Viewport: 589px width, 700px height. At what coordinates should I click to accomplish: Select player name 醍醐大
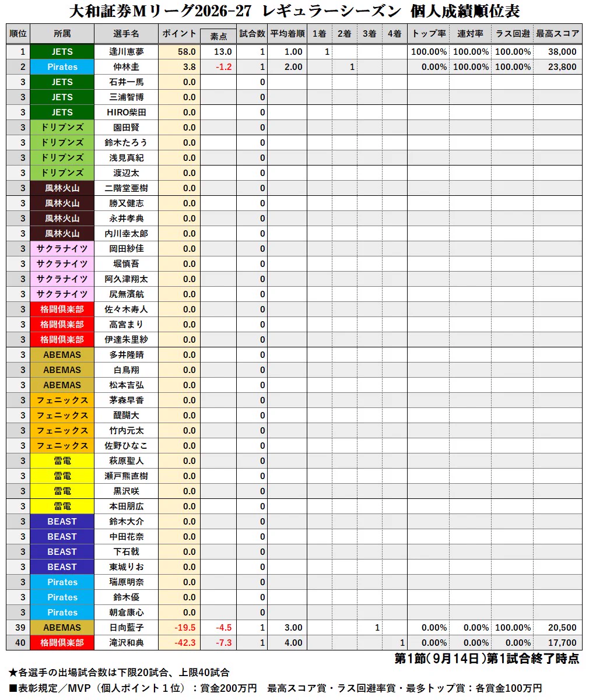pos(126,416)
